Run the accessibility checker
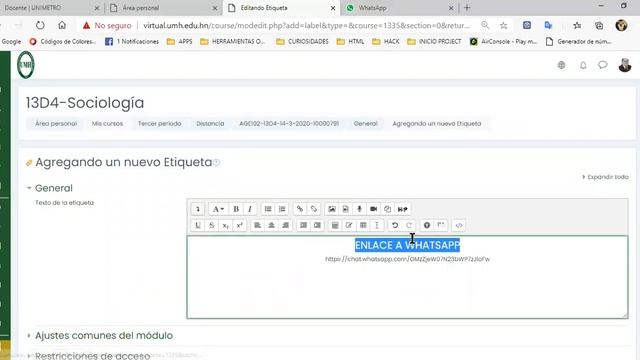640x360 pixels. (427, 225)
